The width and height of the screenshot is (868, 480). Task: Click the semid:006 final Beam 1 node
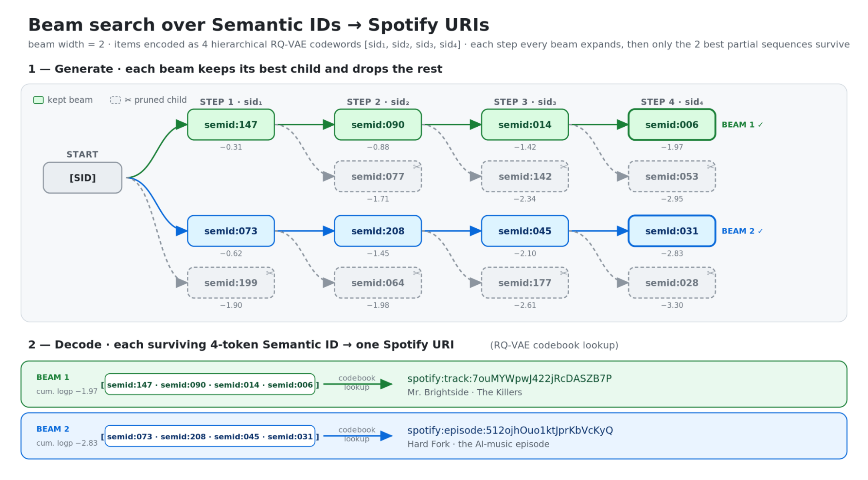point(672,125)
